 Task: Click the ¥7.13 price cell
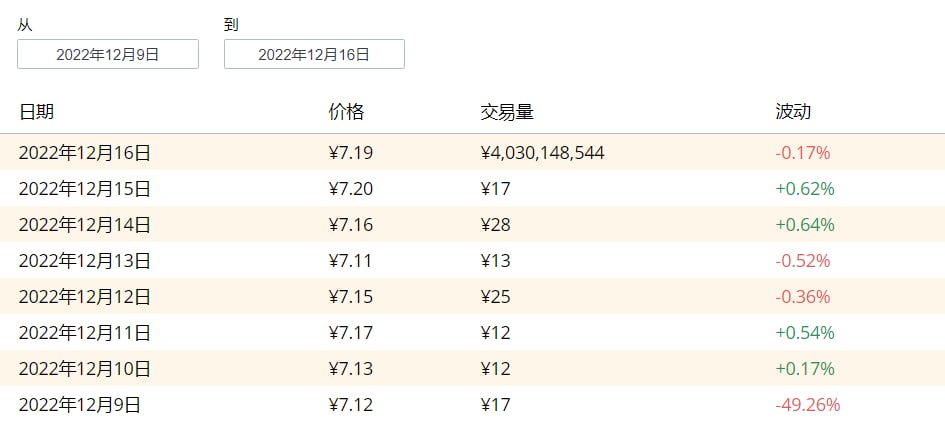[x=350, y=369]
